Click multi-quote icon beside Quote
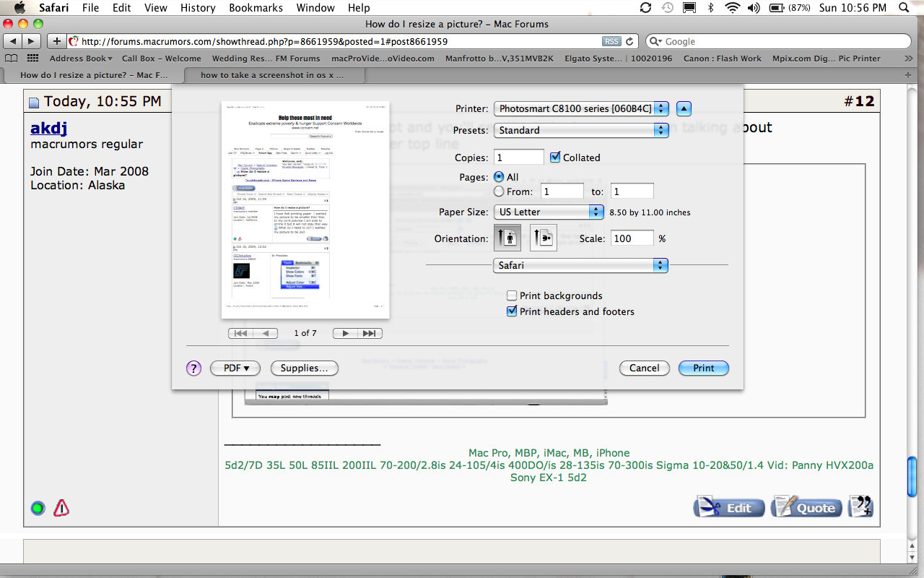The width and height of the screenshot is (924, 578). [x=861, y=506]
